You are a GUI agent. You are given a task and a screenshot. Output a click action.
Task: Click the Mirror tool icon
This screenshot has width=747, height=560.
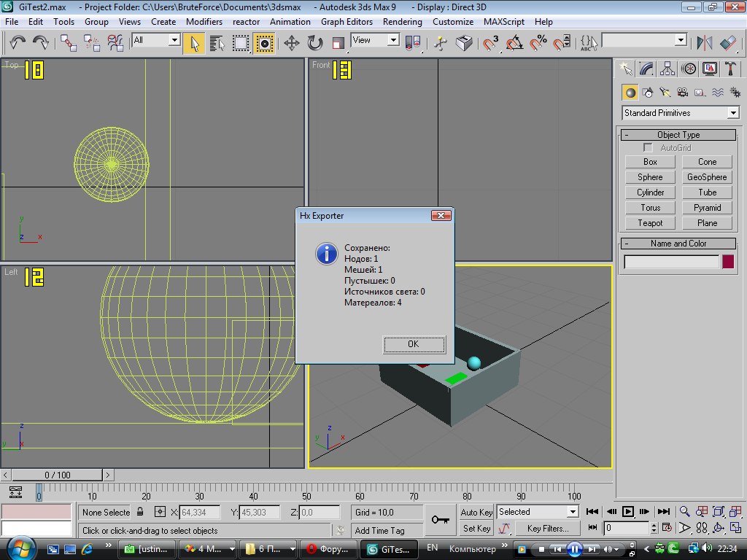[x=705, y=43]
